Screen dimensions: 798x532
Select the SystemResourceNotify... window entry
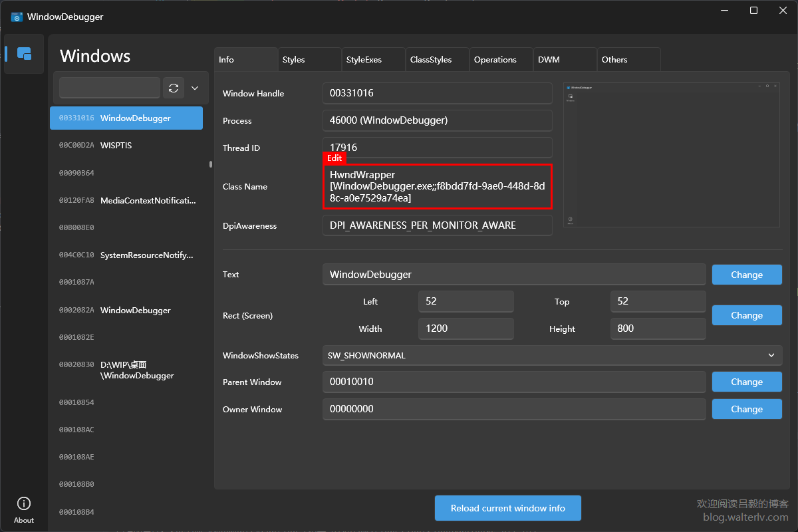pos(126,255)
